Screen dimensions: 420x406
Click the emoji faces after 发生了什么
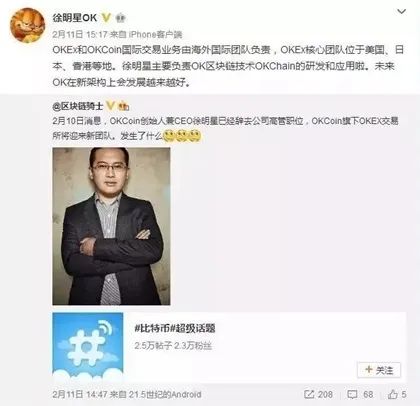tap(182, 136)
